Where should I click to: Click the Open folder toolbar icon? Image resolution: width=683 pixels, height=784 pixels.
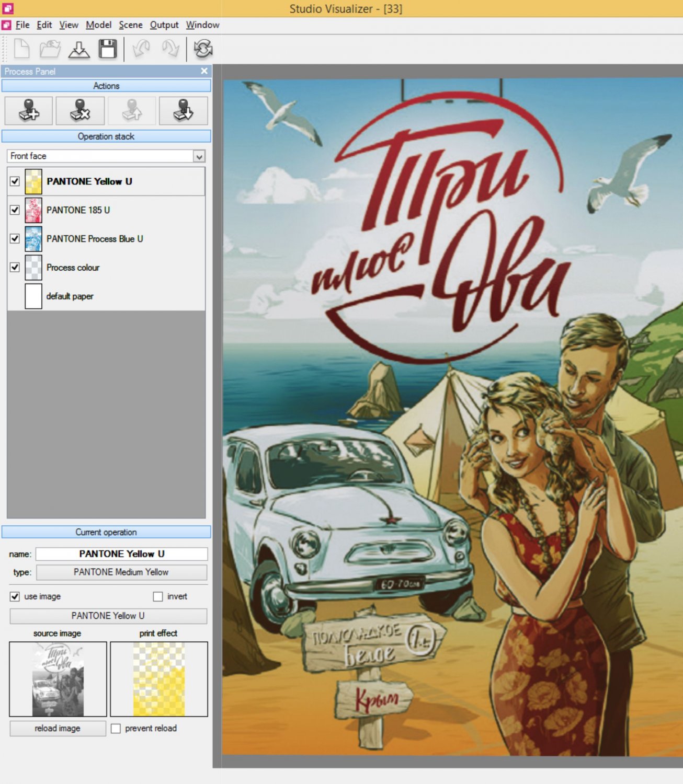(50, 49)
